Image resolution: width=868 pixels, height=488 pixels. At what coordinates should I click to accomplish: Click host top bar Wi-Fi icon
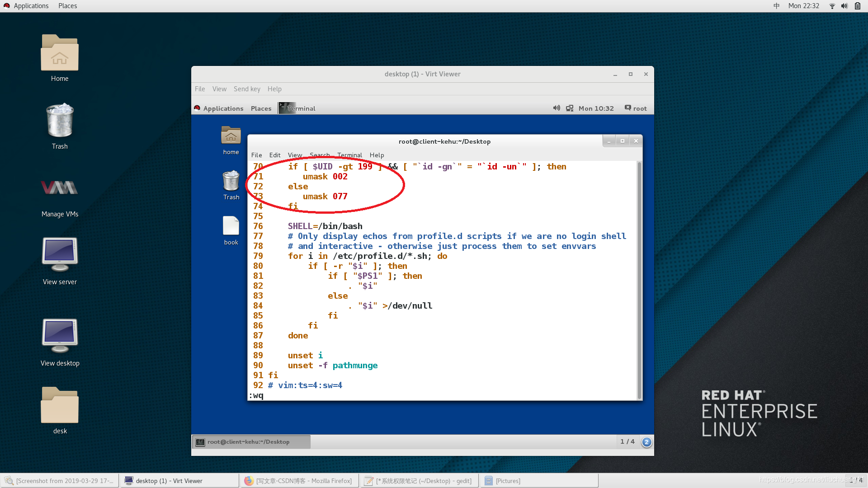pyautogui.click(x=832, y=6)
